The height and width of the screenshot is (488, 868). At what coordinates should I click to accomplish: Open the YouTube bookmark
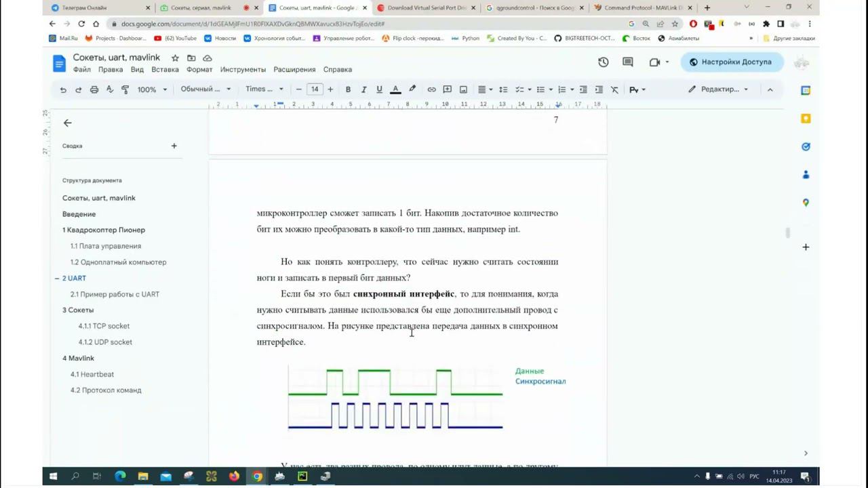pyautogui.click(x=175, y=39)
